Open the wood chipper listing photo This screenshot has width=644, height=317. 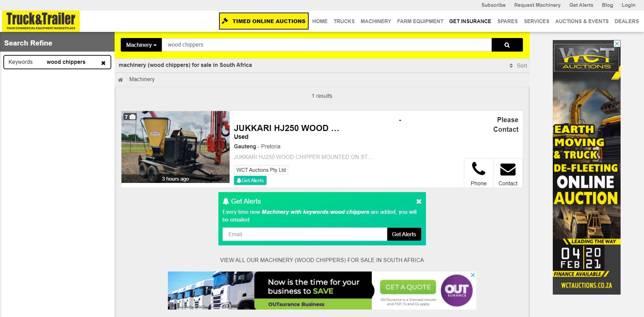pyautogui.click(x=175, y=147)
